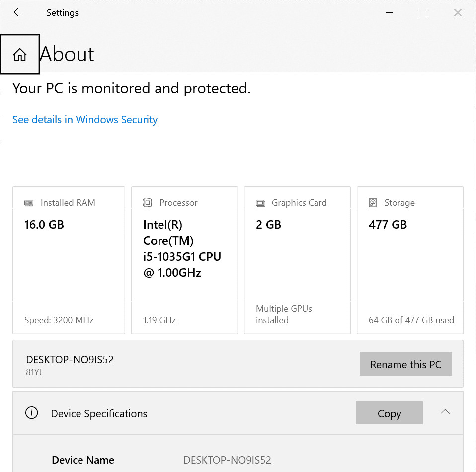476x472 pixels.
Task: Click the 2 GB graphics card value
Action: click(268, 225)
